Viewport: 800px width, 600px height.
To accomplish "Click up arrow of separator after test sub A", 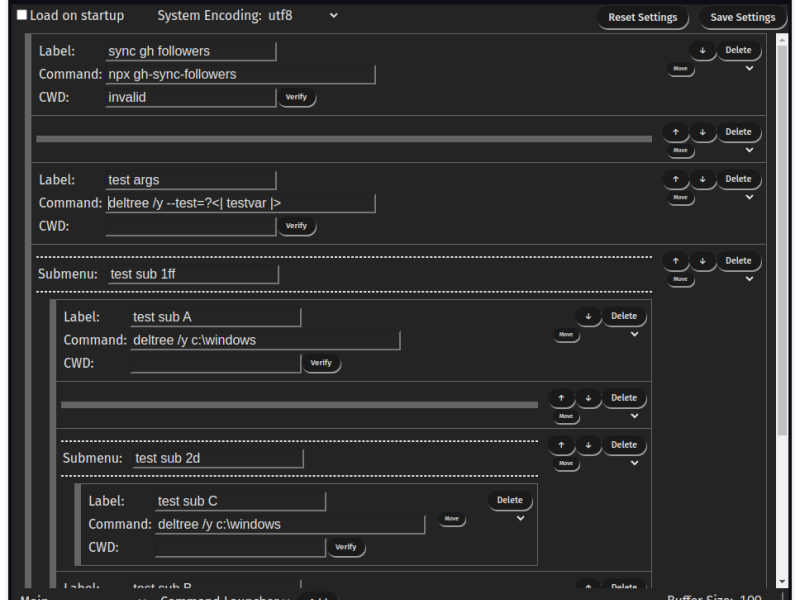I will coord(561,398).
